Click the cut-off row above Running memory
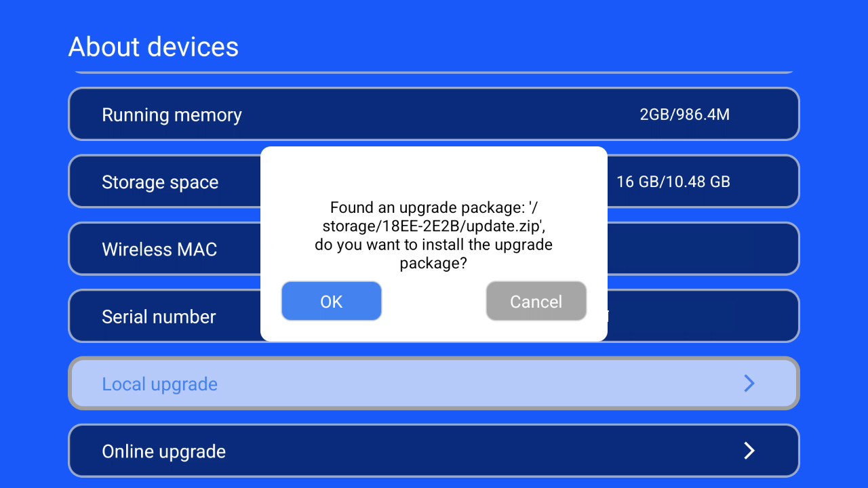This screenshot has height=488, width=868. [x=434, y=70]
